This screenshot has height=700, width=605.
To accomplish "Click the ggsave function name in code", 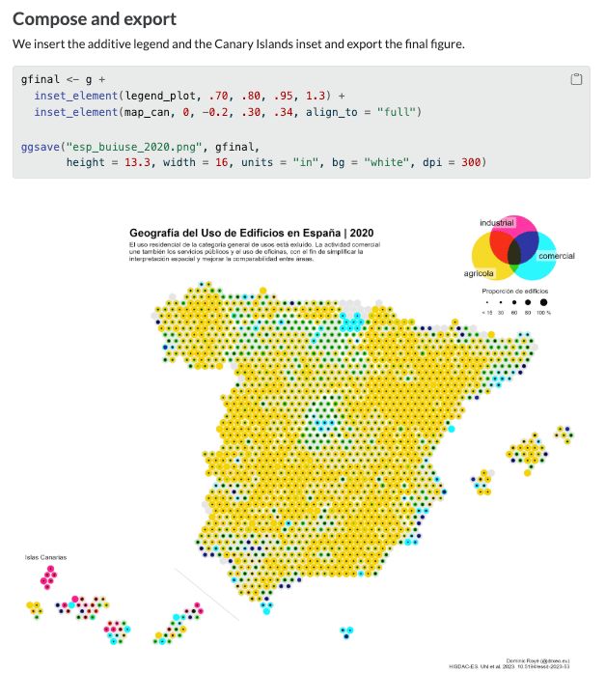I will [40, 148].
